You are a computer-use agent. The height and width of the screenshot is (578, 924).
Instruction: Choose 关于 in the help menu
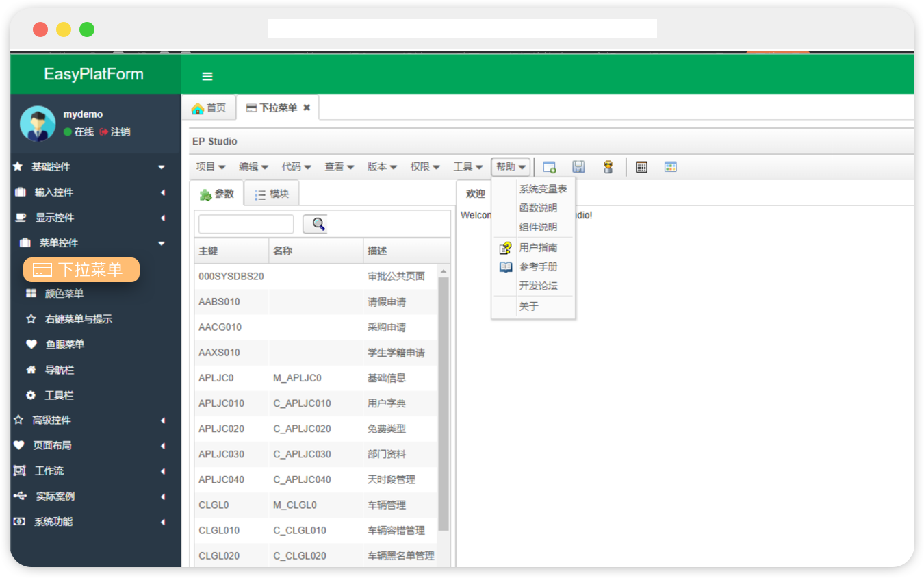point(533,307)
